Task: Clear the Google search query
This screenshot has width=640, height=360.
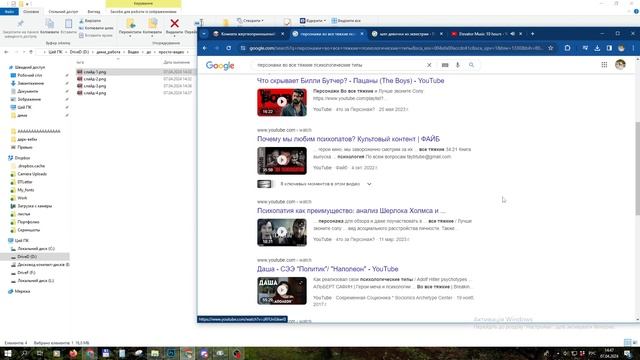Action: pyautogui.click(x=429, y=65)
